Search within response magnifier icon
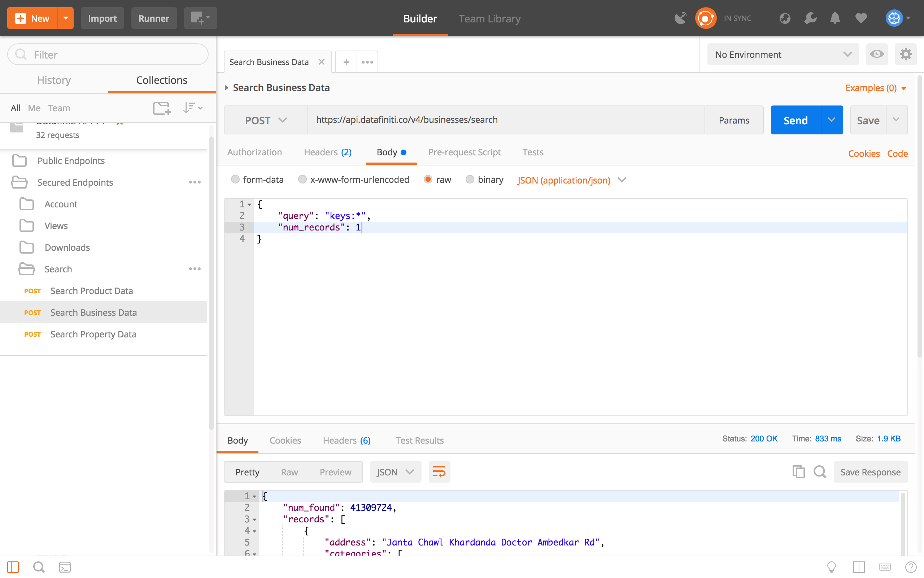Viewport: 924px width, 578px height. pyautogui.click(x=819, y=472)
